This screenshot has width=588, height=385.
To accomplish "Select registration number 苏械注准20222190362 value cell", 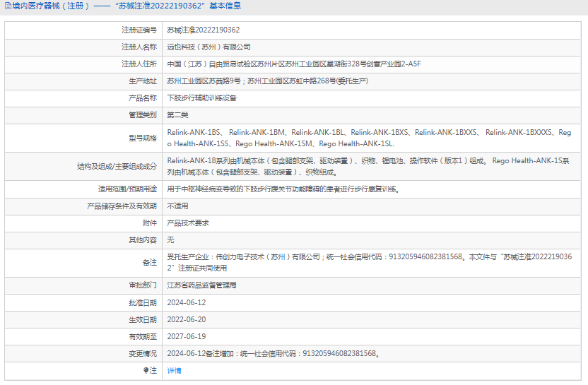I will [204, 30].
